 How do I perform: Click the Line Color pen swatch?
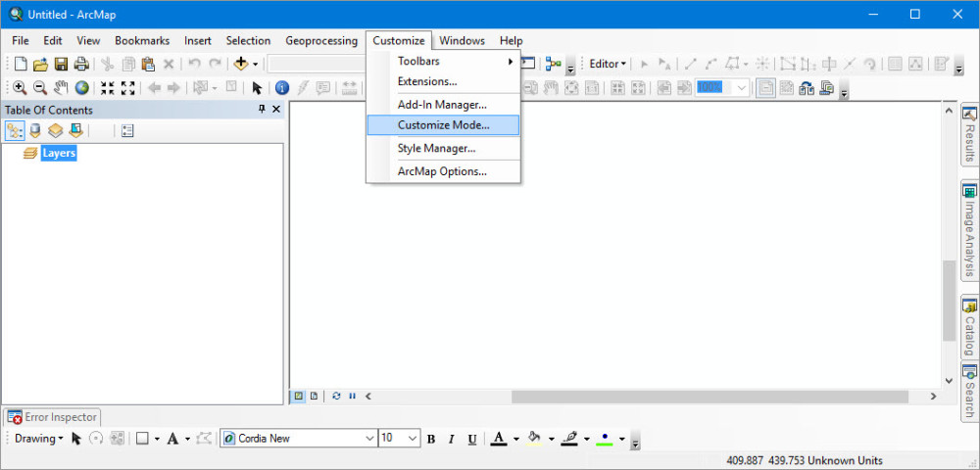[x=569, y=439]
